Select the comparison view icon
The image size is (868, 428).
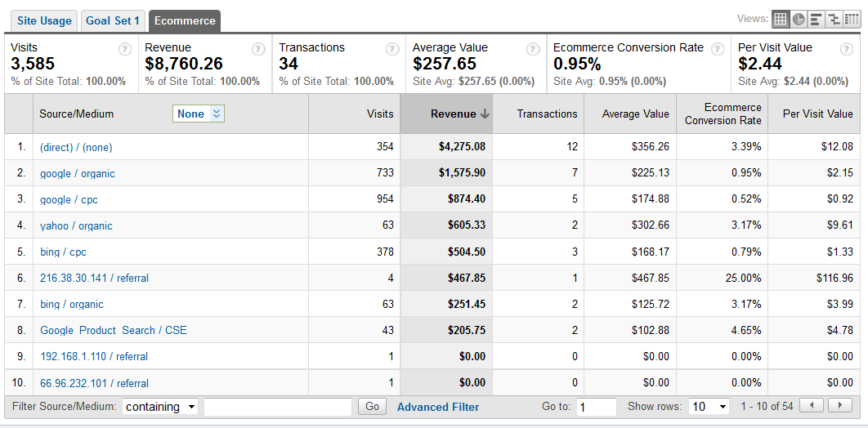834,19
